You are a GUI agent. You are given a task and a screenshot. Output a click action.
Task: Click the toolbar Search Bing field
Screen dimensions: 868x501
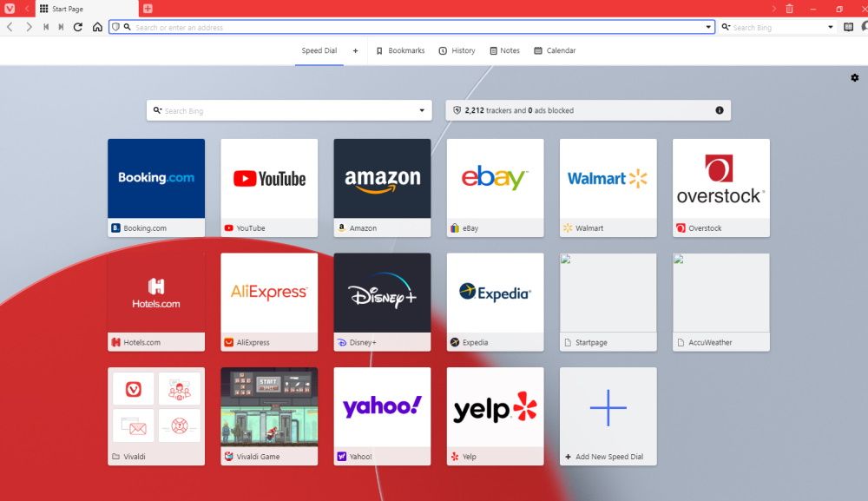point(778,27)
